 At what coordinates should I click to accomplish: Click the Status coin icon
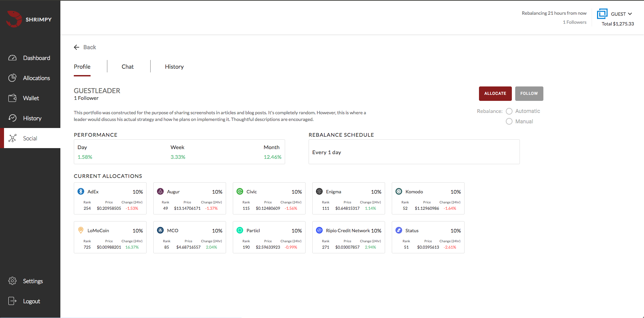pos(398,230)
